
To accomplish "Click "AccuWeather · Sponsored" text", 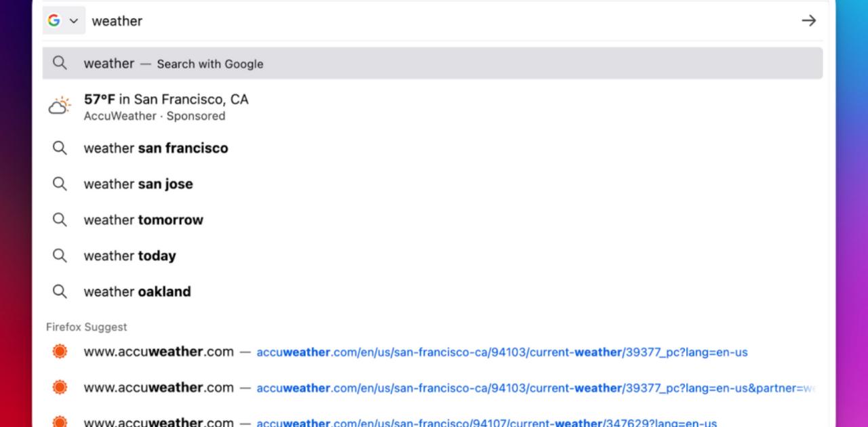I will [155, 116].
